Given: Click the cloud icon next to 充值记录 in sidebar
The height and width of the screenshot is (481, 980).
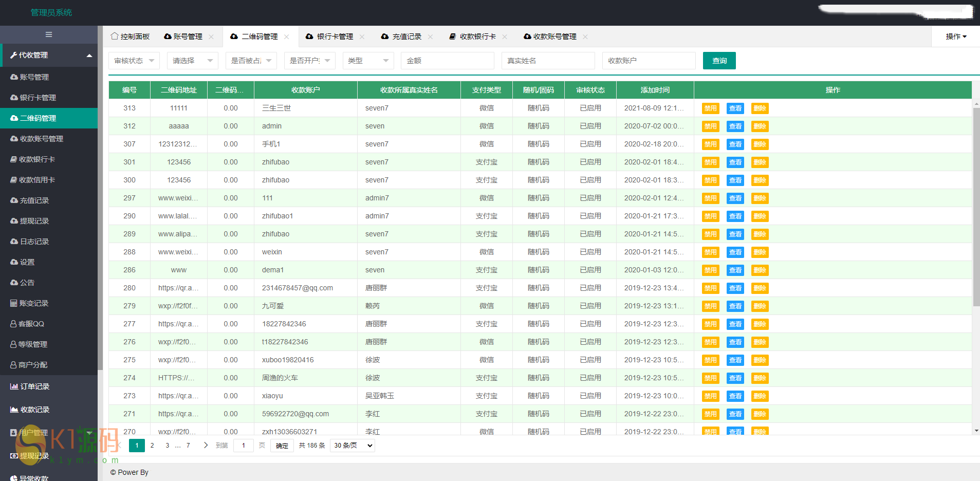Looking at the screenshot, I should (14, 200).
